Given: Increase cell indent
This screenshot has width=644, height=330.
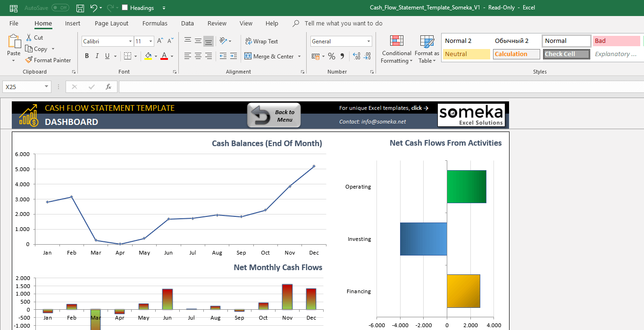Looking at the screenshot, I should click(234, 56).
